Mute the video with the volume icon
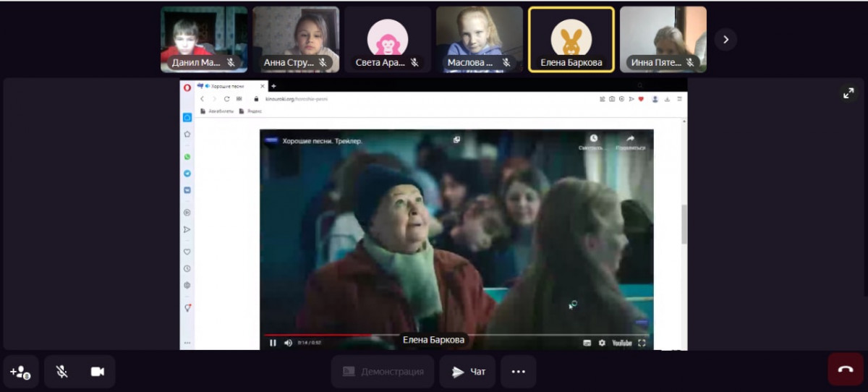Screen dimensions: 868x392 click(288, 343)
